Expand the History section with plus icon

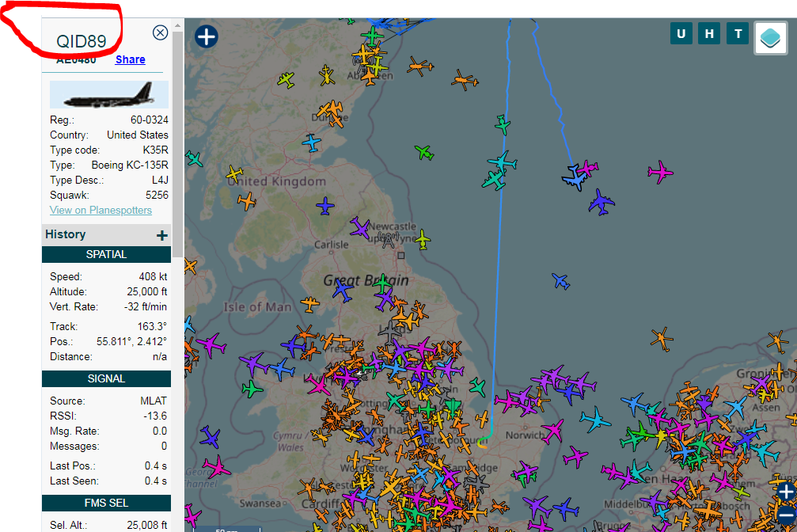click(x=162, y=235)
